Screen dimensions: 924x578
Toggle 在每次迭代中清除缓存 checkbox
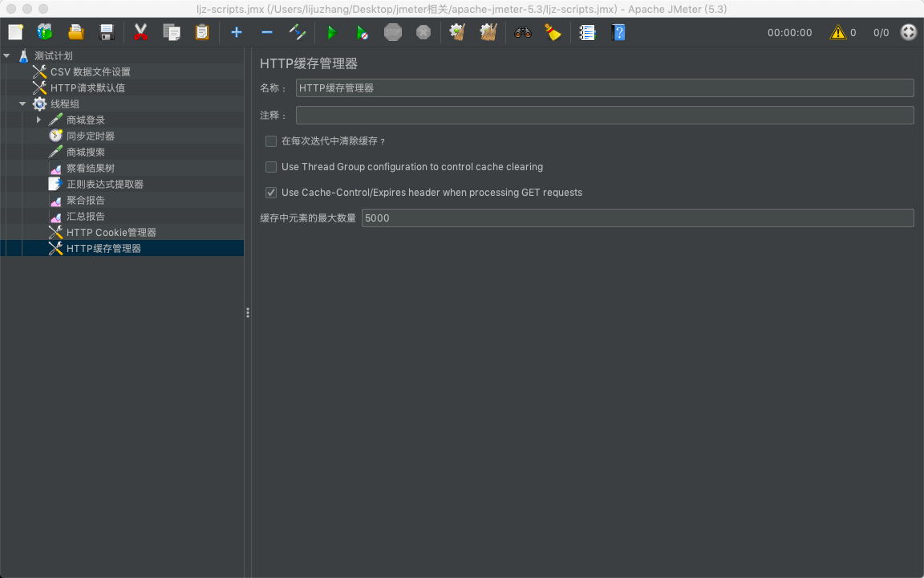click(271, 141)
